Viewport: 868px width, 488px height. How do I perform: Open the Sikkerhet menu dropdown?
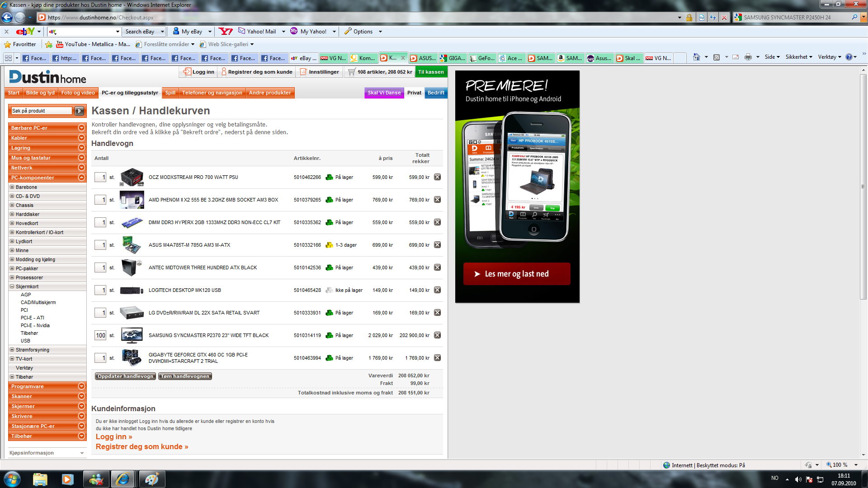pos(799,57)
